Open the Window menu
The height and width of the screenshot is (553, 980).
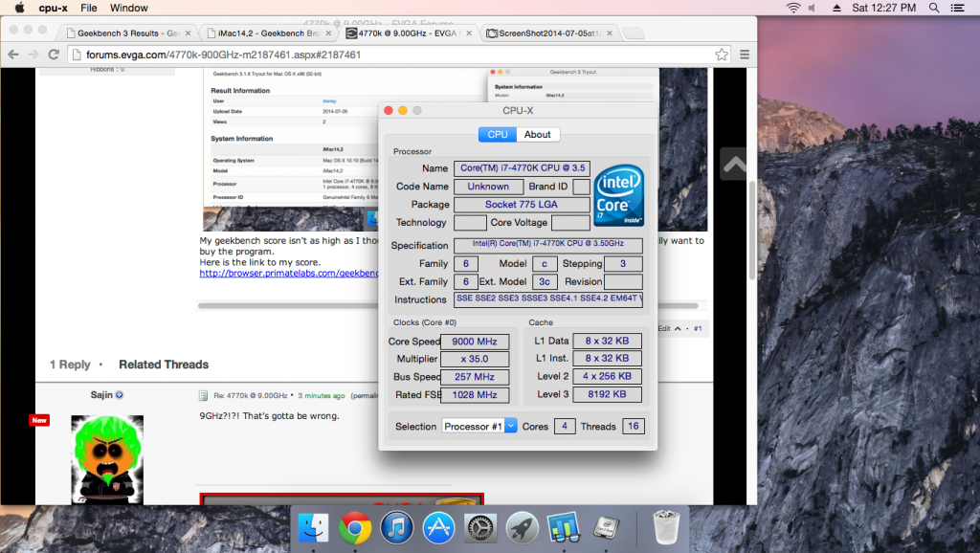[x=129, y=8]
